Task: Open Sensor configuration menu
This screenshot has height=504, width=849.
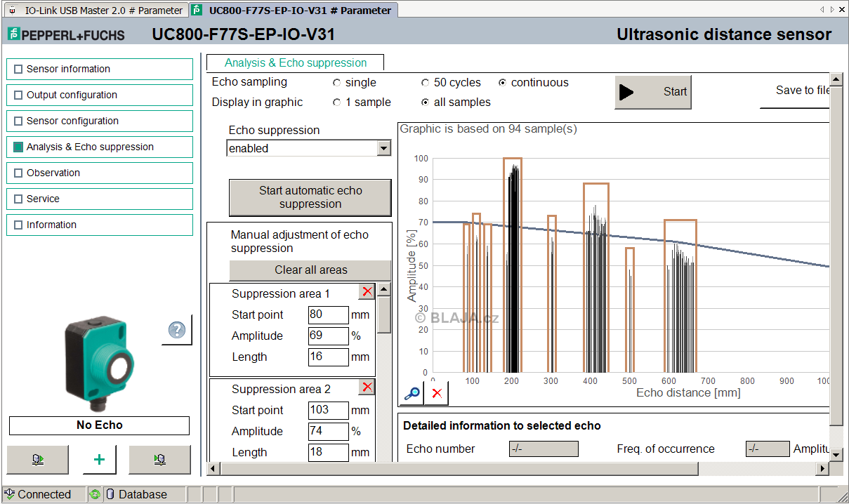Action: (100, 121)
